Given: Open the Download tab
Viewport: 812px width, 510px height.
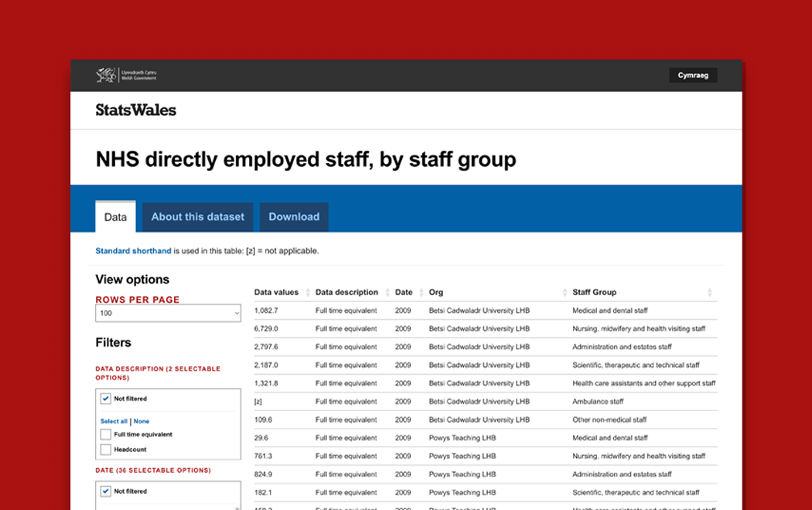Looking at the screenshot, I should click(x=294, y=217).
